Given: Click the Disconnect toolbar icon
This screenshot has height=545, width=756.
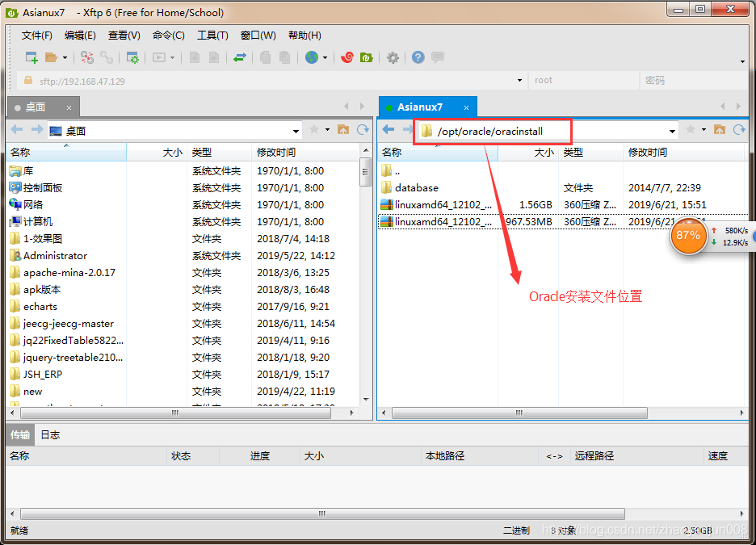Looking at the screenshot, I should tap(87, 58).
